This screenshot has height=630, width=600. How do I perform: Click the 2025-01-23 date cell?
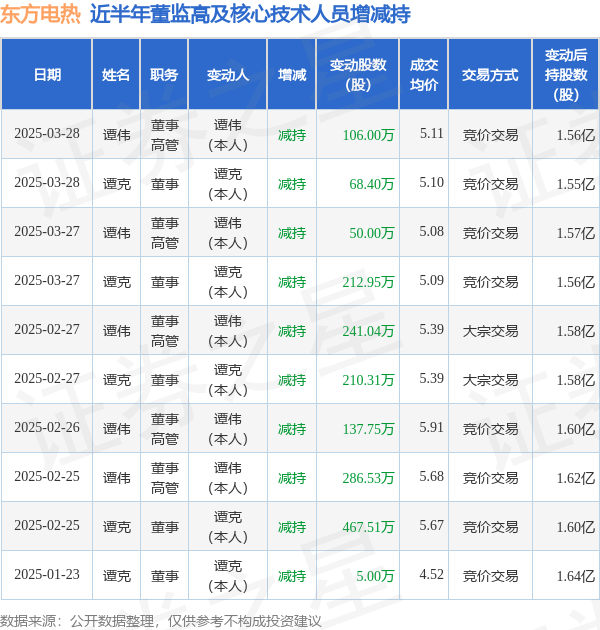tap(47, 575)
